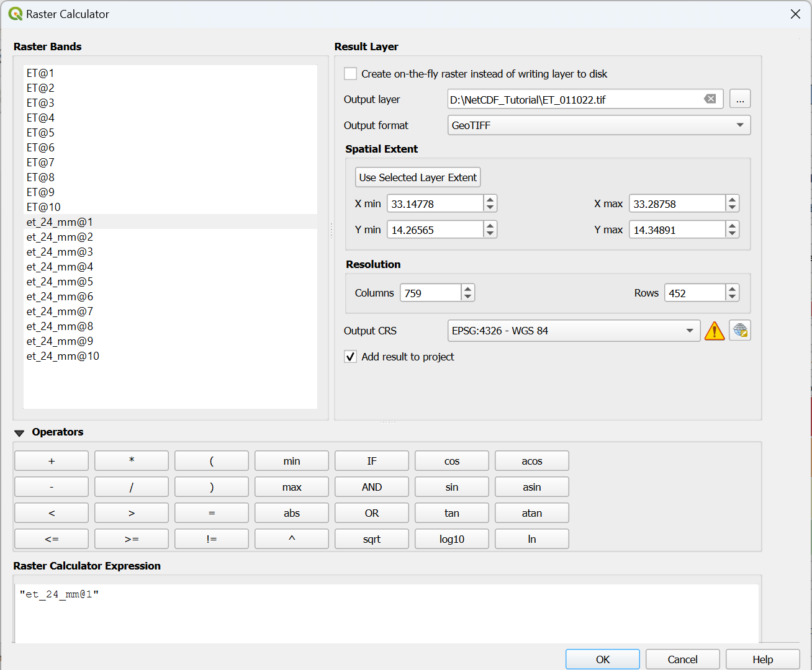The width and height of the screenshot is (812, 670).
Task: Open the Output format dropdown
Action: pos(598,125)
